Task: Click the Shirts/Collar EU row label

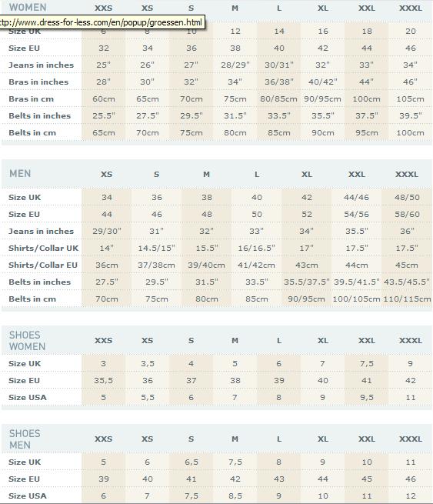Action: (x=43, y=265)
